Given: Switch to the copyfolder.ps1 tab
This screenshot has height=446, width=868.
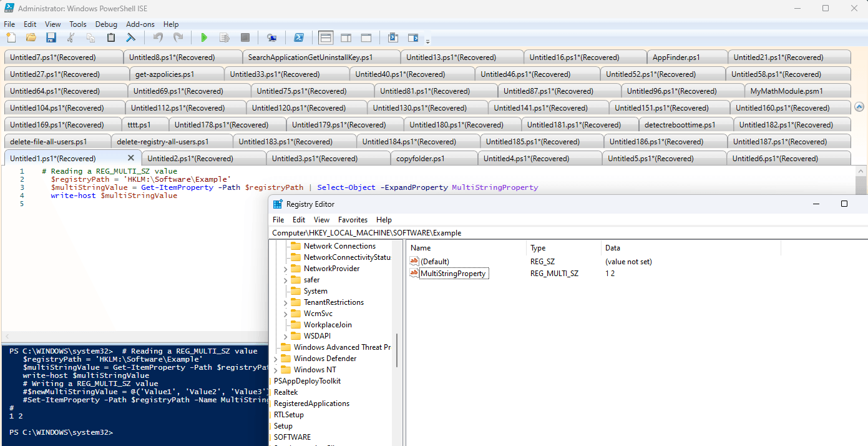Looking at the screenshot, I should (434, 158).
